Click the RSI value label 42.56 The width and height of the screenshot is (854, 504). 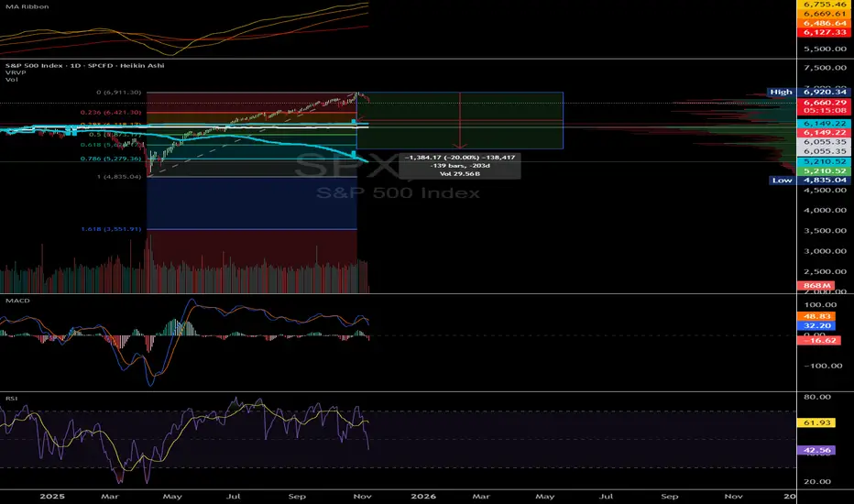point(815,450)
